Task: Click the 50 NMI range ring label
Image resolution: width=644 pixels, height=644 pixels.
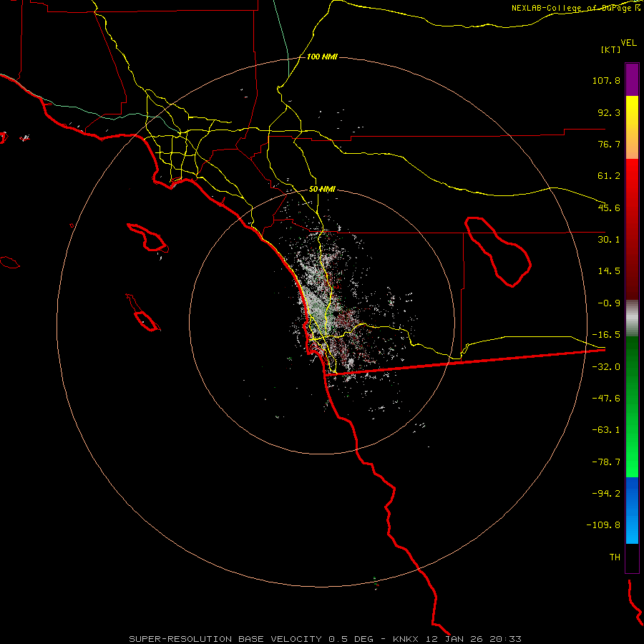Action: [x=322, y=190]
